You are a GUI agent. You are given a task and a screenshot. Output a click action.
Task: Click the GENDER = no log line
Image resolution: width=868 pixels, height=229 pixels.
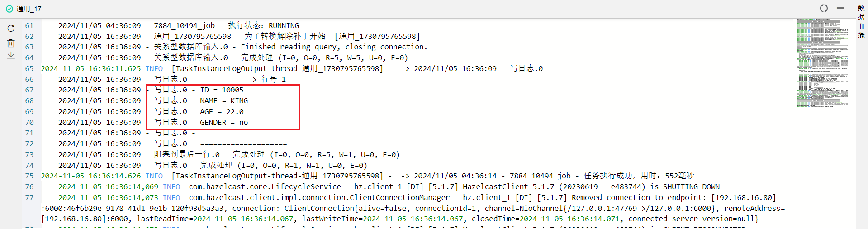[224, 123]
